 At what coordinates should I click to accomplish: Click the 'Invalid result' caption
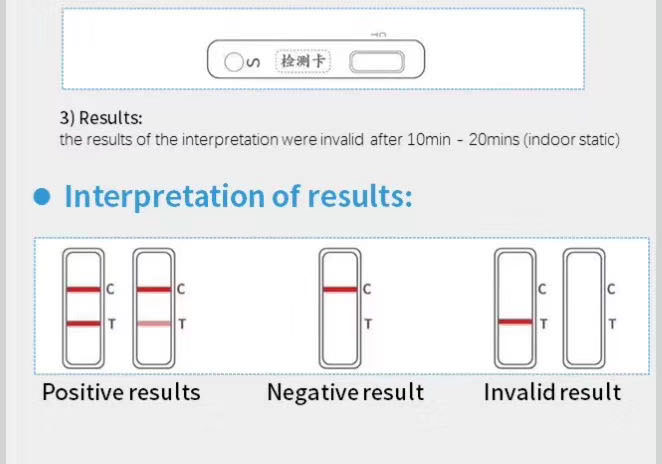tap(552, 392)
